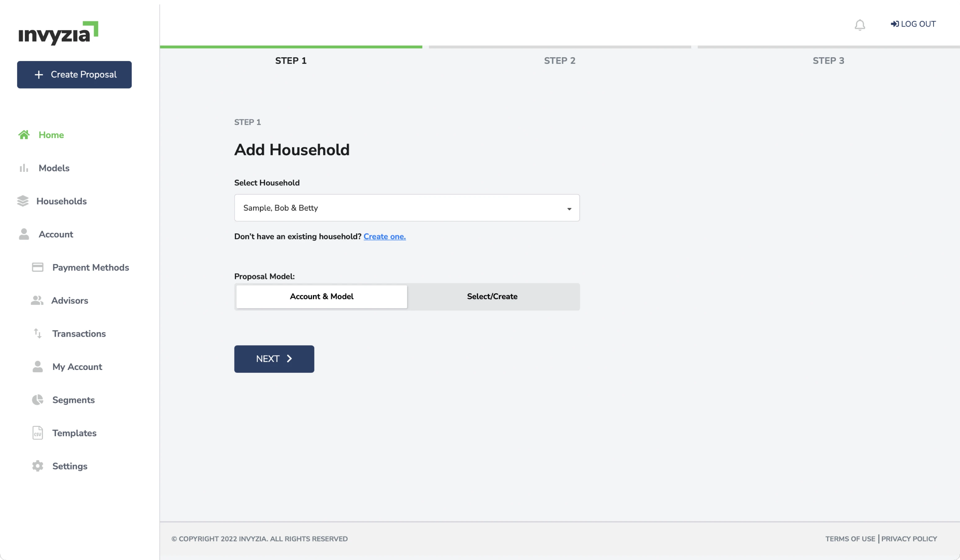Switch Proposal Model to Select/Create
Image resolution: width=960 pixels, height=560 pixels.
pos(492,297)
